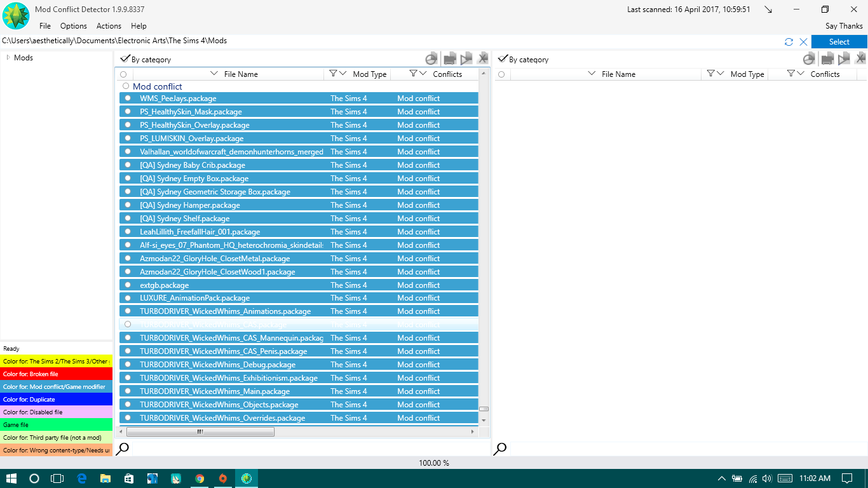Image resolution: width=868 pixels, height=488 pixels.
Task: Click the left panel search magnifier icon
Action: coord(123,449)
